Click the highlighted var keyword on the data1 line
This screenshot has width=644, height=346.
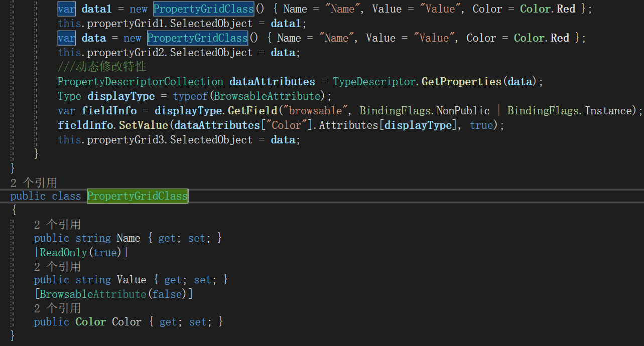(67, 9)
